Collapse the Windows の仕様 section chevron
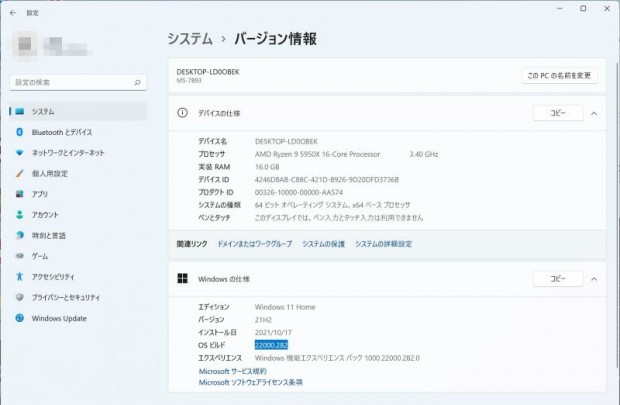620x405 pixels. 594,279
